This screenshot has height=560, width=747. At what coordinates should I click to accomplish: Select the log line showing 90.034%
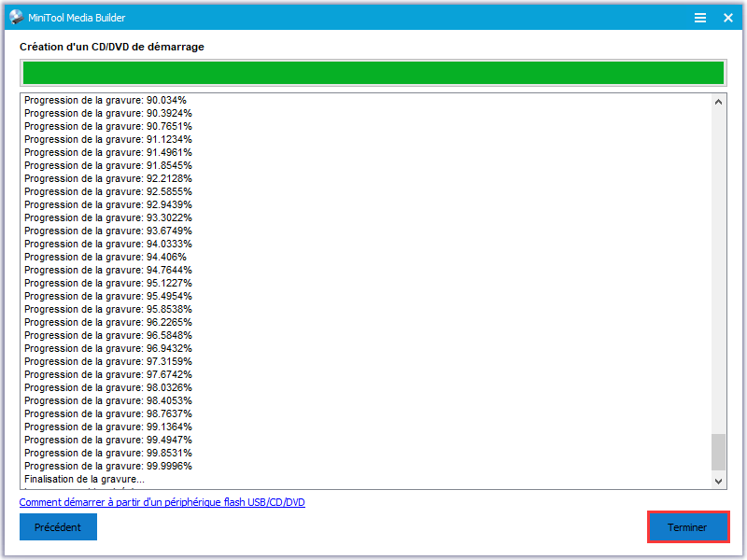coord(106,100)
